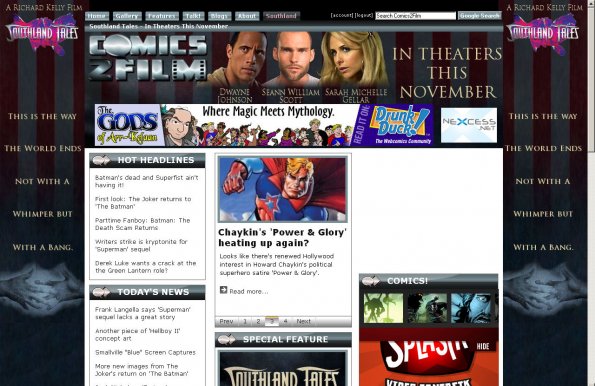Open 'Smallville Blue Screen Captures' news item

(145, 353)
